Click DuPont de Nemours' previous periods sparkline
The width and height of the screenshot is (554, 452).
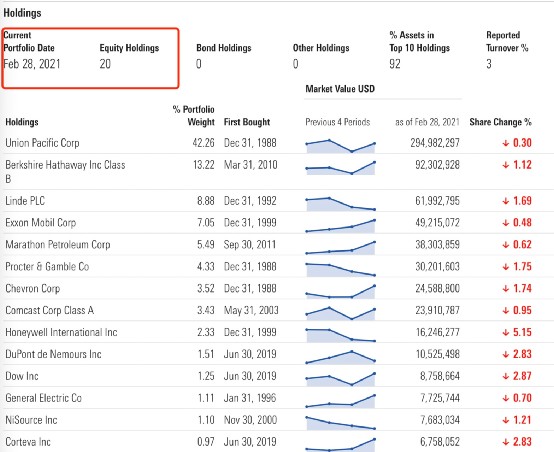click(x=341, y=357)
